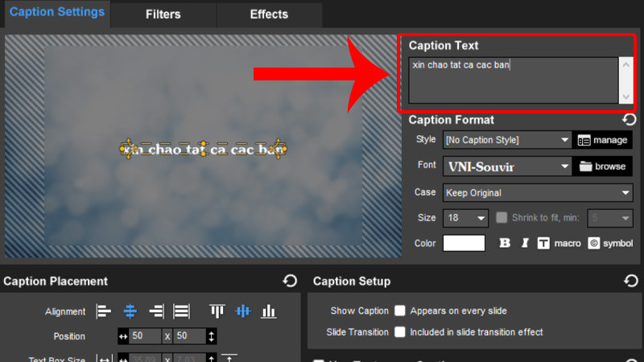This screenshot has width=644, height=362.
Task: Switch to the Effects tab
Action: [x=269, y=14]
